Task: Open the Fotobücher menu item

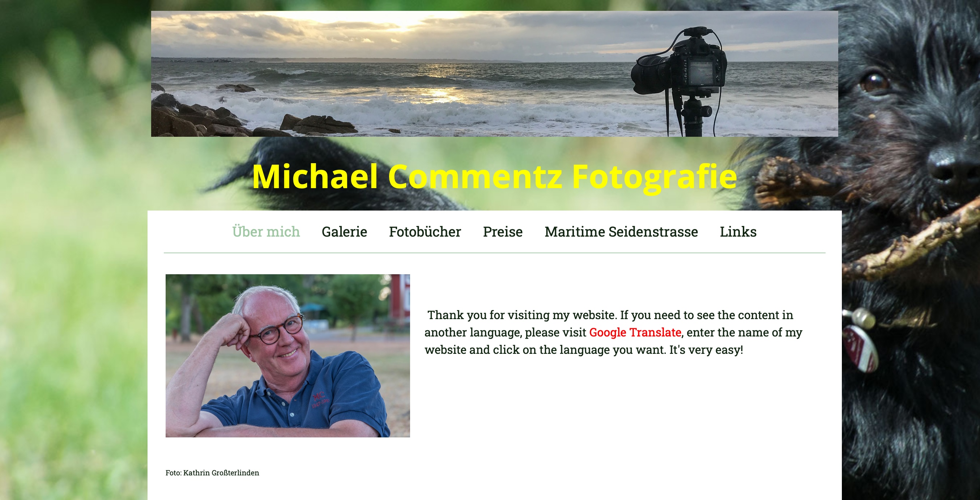Action: 425,232
